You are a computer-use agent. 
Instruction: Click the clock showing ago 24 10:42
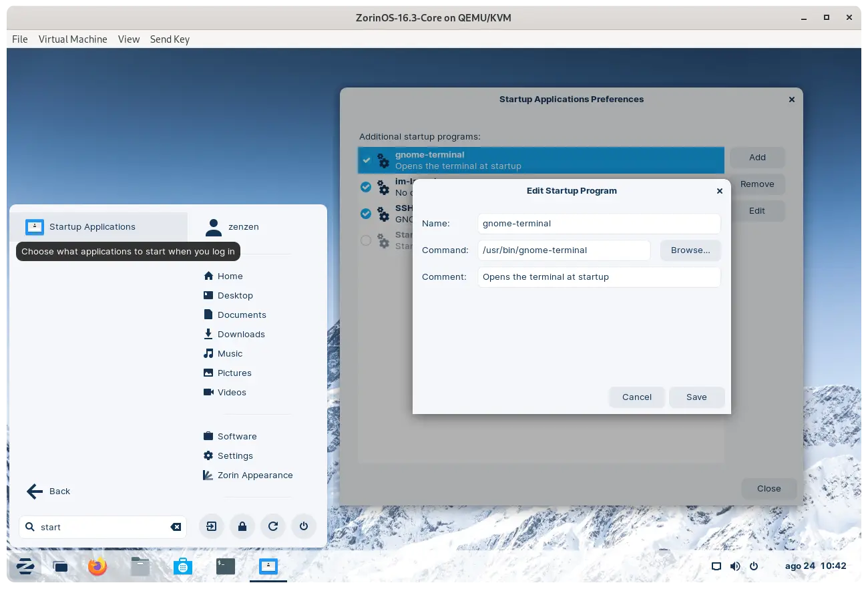815,566
